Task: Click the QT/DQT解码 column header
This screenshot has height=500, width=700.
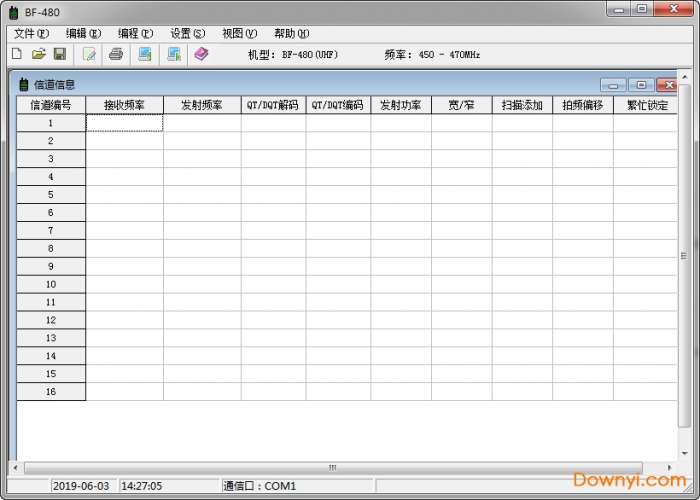Action: 273,105
